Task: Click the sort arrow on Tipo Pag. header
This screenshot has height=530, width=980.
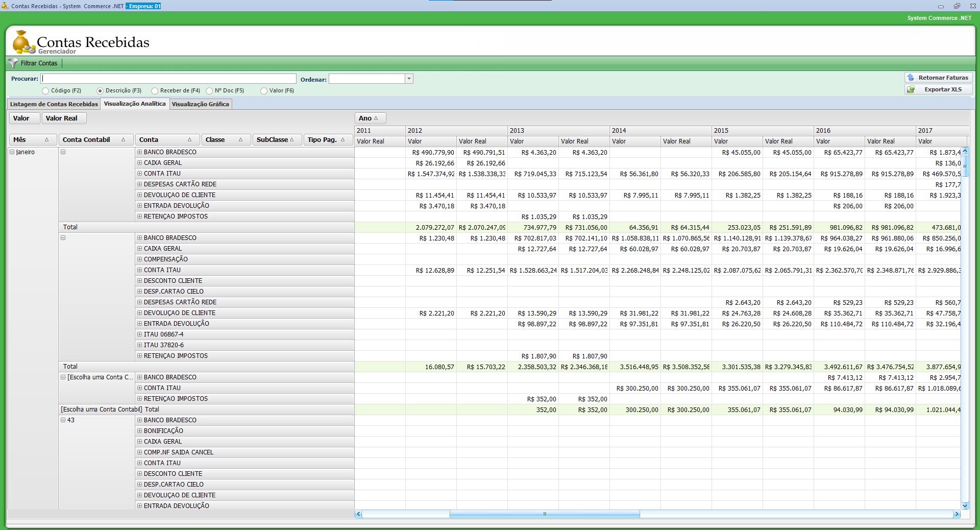Action: 343,140
